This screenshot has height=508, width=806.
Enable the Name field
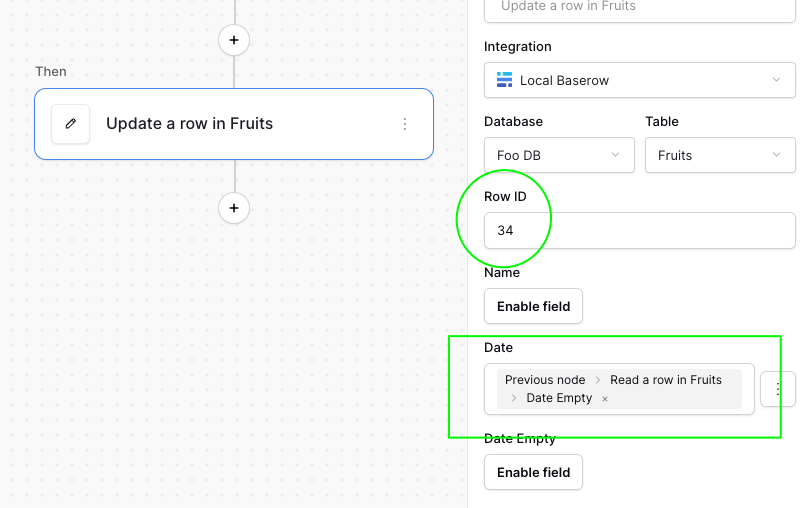533,306
